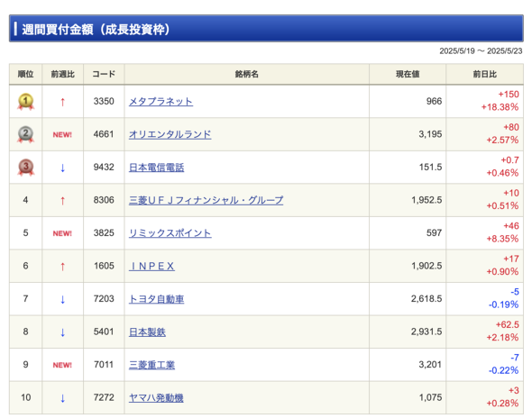Click the 前週比 column header
532x418 pixels.
point(63,74)
